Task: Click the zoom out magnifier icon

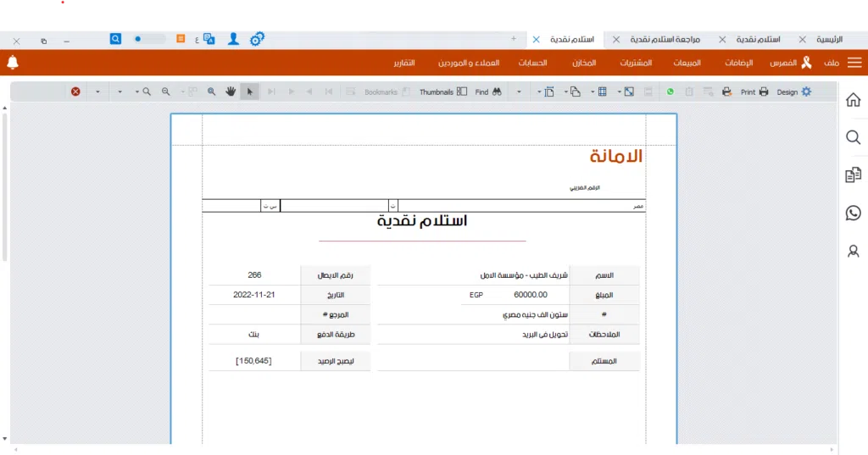Action: click(165, 92)
